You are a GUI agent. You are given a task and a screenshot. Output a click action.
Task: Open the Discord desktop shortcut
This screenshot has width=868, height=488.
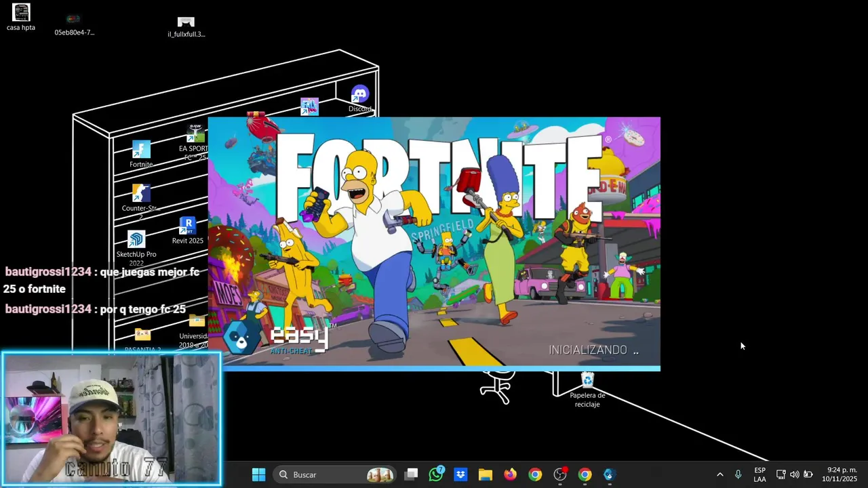coord(360,99)
